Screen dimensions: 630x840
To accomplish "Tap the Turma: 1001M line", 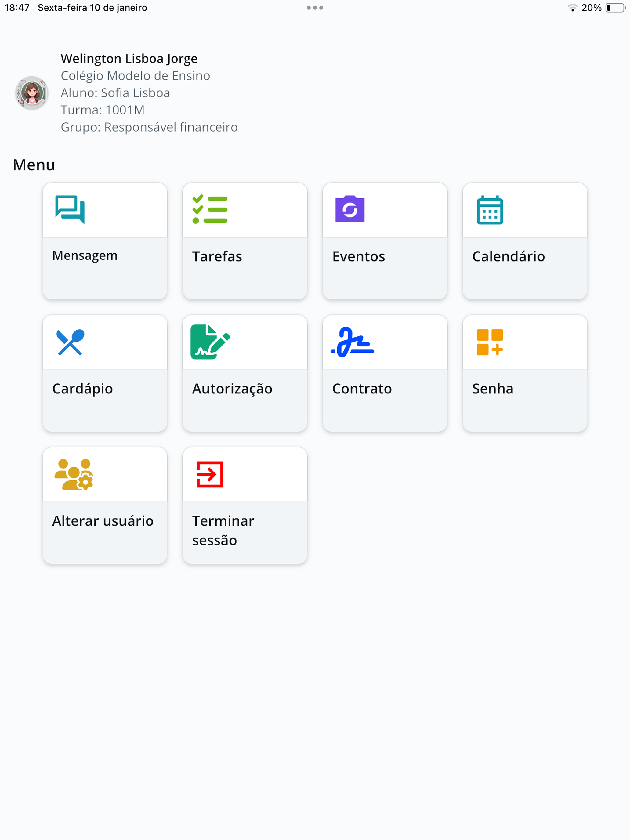I will (x=103, y=110).
